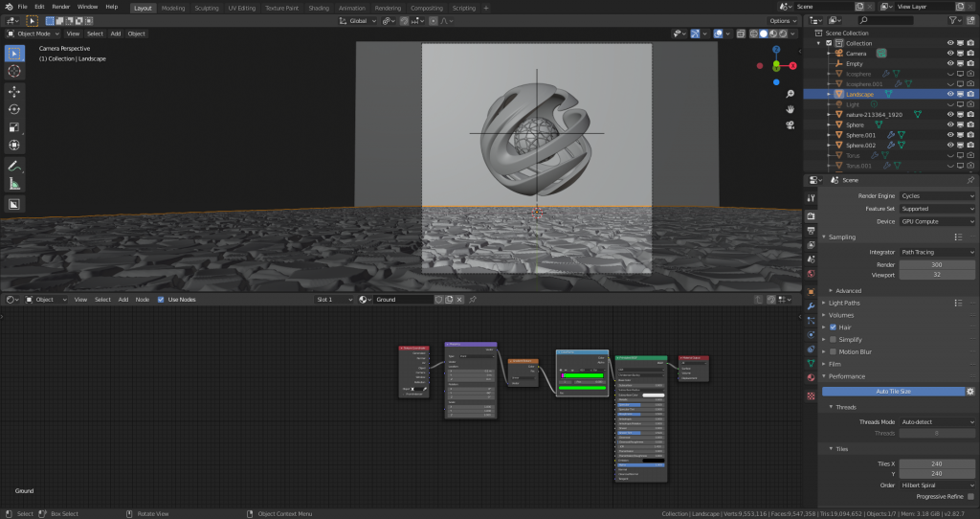This screenshot has width=980, height=519.
Task: Open Auto Tile Size settings gear
Action: (970, 392)
